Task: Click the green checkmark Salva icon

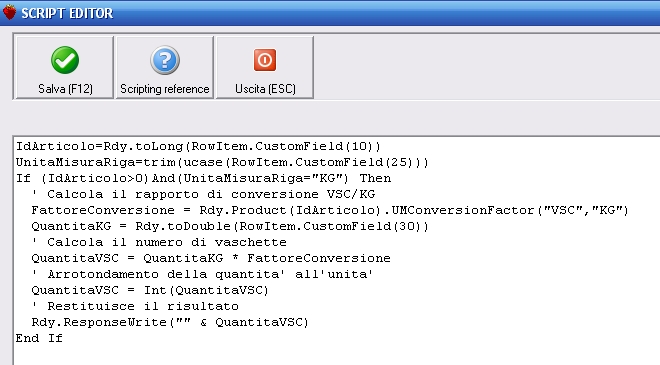Action: pos(65,60)
